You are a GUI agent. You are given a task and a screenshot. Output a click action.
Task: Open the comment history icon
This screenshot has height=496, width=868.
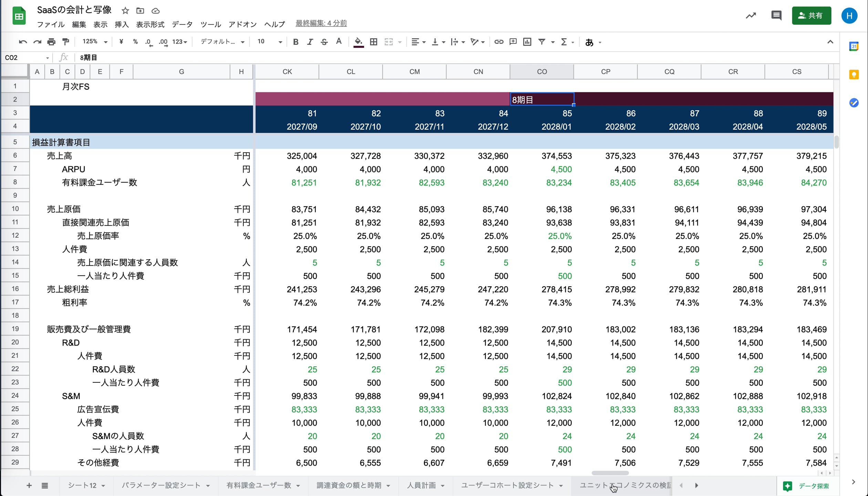pos(776,15)
